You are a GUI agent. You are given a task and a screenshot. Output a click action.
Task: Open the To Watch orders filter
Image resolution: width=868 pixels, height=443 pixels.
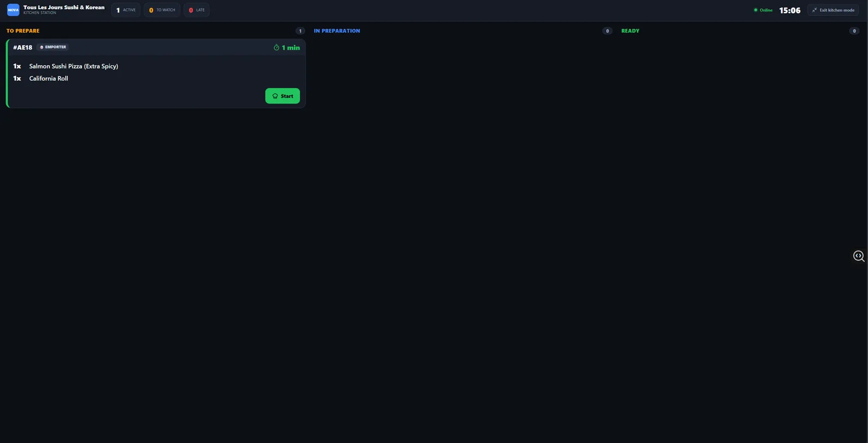(x=162, y=10)
